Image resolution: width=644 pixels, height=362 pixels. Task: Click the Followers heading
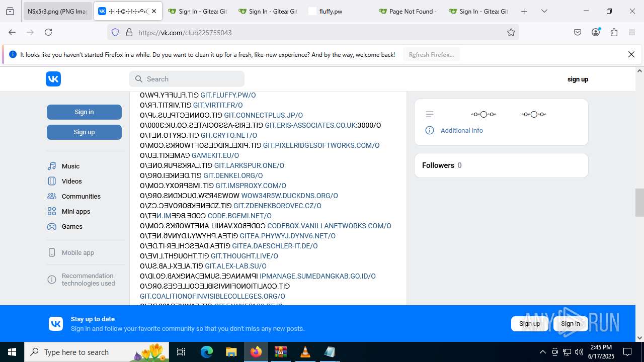click(438, 165)
